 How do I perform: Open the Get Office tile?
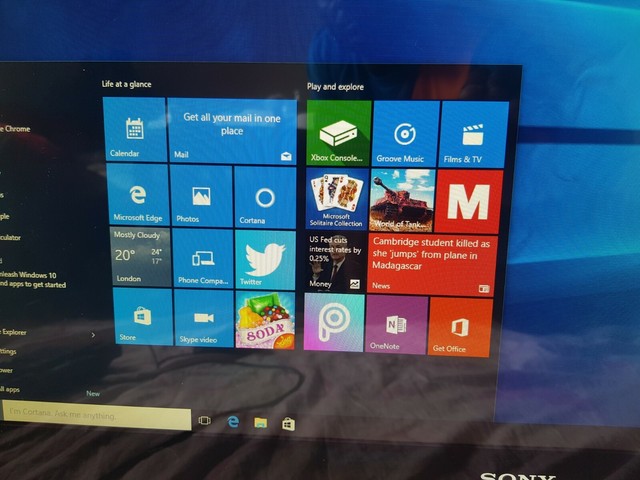pos(460,327)
